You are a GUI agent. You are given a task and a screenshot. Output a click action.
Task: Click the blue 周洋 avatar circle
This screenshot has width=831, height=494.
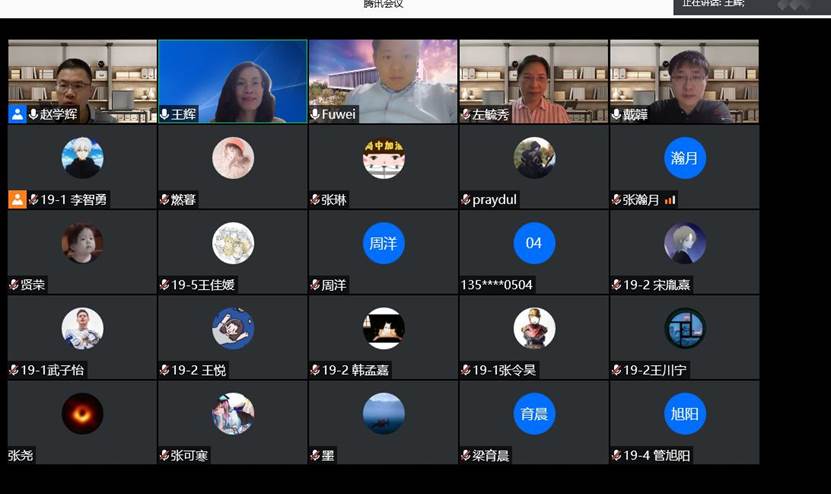coord(383,243)
